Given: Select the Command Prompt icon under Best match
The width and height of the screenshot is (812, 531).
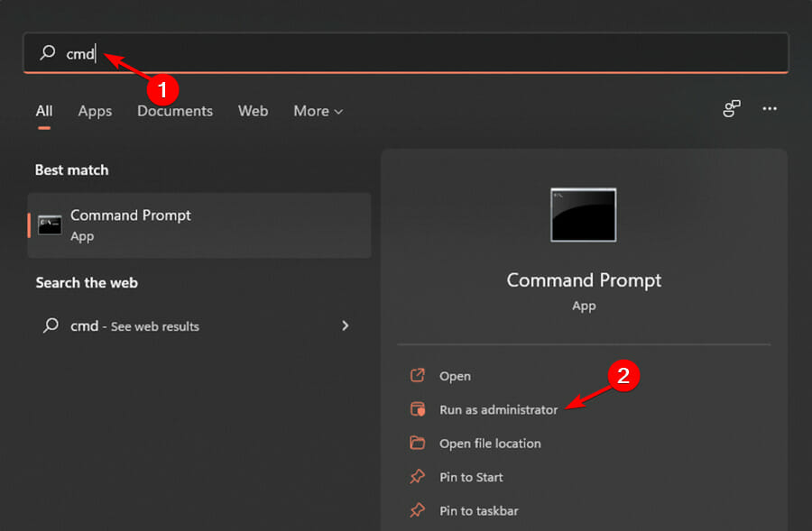Looking at the screenshot, I should tap(51, 224).
